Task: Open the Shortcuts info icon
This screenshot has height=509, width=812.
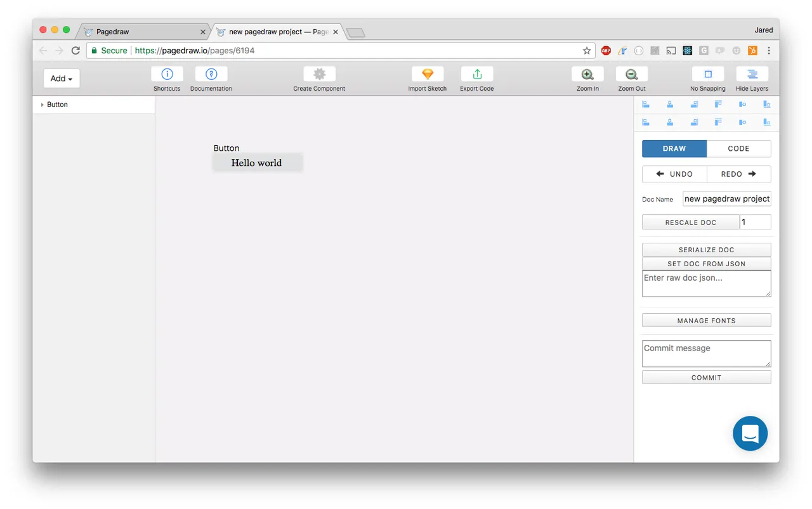Action: pyautogui.click(x=167, y=74)
